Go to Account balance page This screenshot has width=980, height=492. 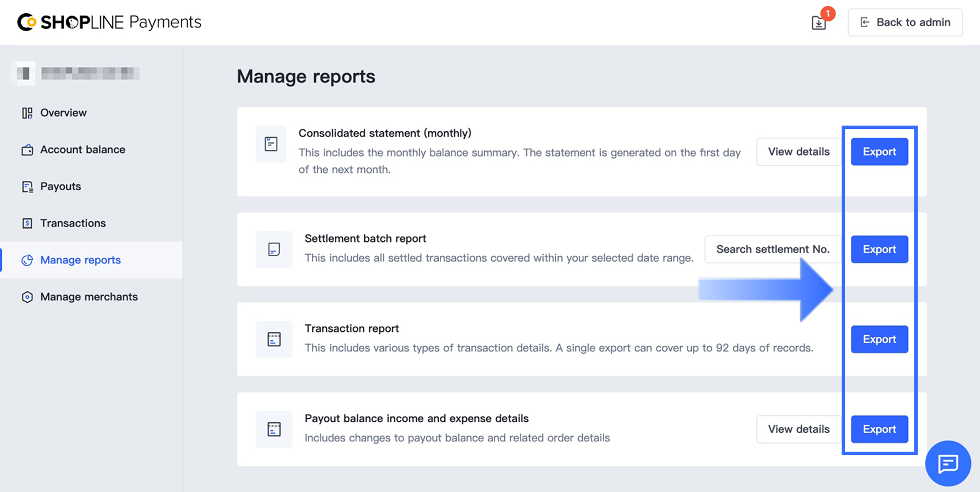(x=82, y=150)
